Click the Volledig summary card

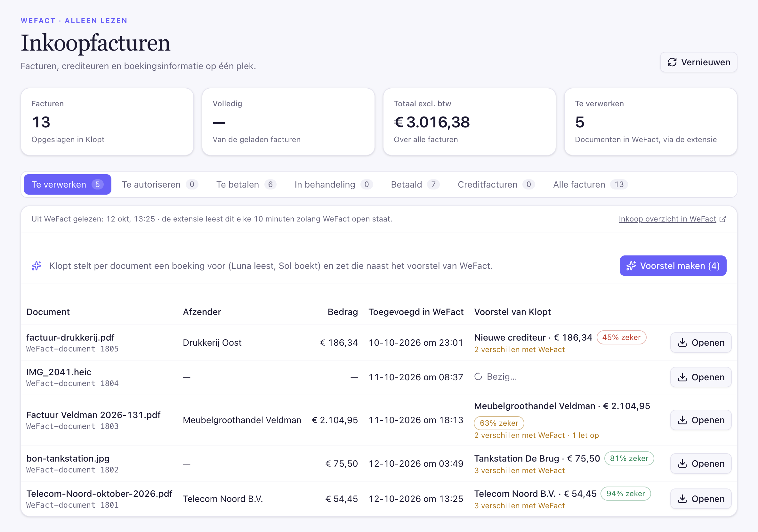[288, 122]
